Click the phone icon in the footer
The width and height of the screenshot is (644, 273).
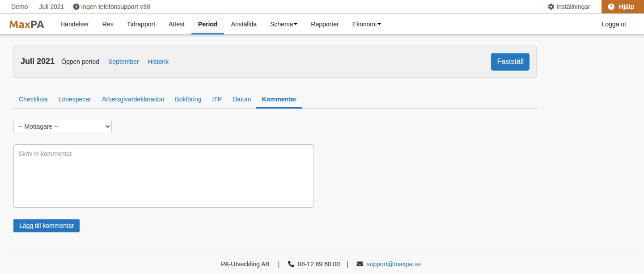(291, 264)
